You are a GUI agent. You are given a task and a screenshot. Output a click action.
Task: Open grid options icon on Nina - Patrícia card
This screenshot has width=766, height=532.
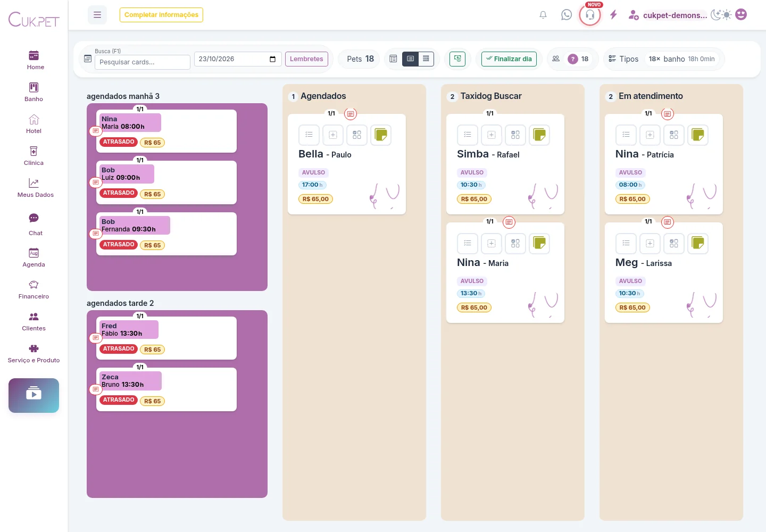pyautogui.click(x=674, y=135)
